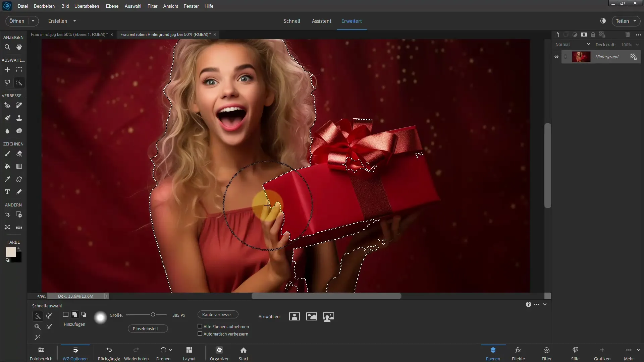Switch to Assistent editing tab
Screen dimensions: 644x362
point(322,21)
